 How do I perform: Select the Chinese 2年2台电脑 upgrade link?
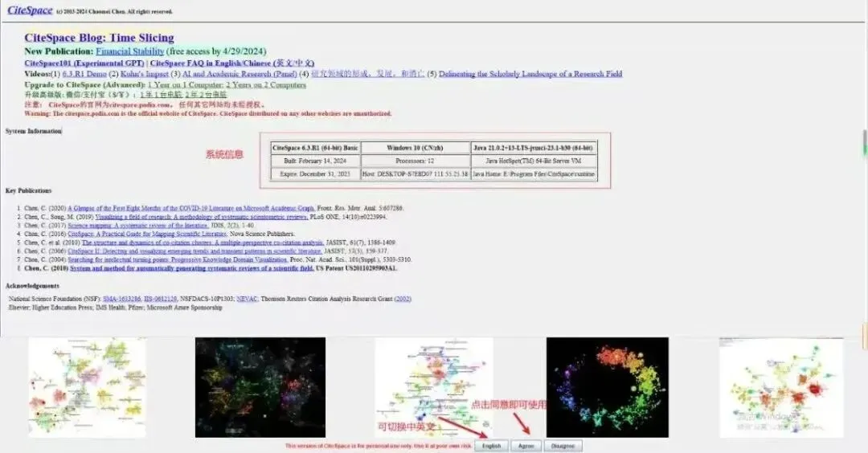[206, 95]
